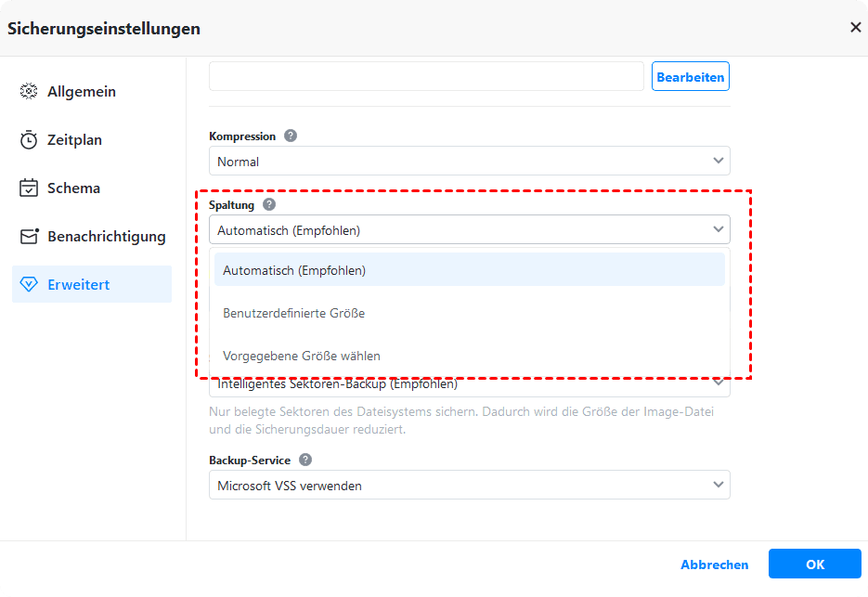
Task: Click the help icon next to Backup-Service
Action: pos(305,460)
